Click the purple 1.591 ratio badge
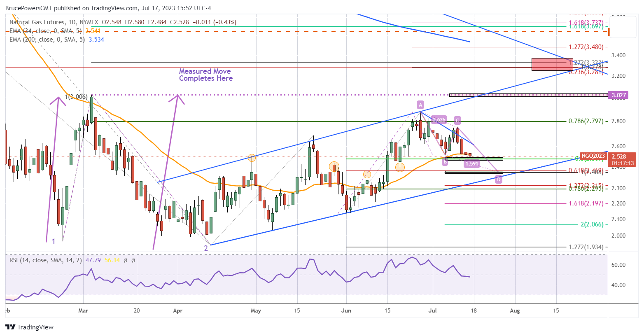Viewport: 644px width, 336px height. pos(472,163)
